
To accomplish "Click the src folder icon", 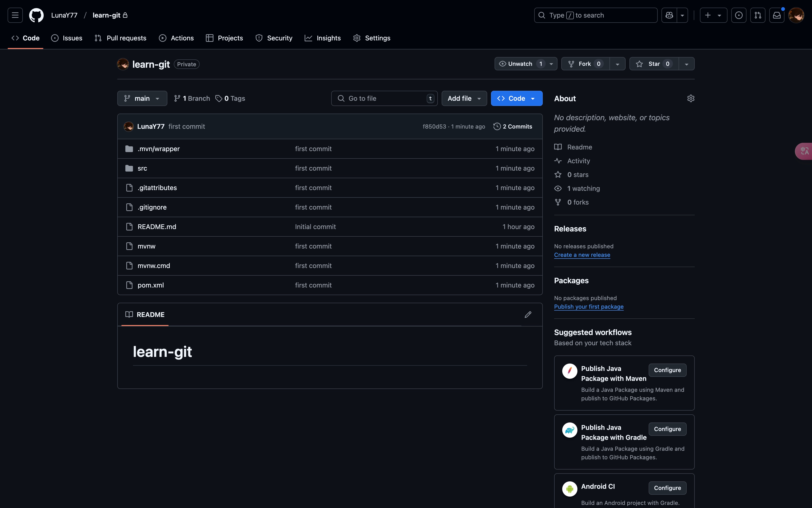I will pyautogui.click(x=129, y=168).
